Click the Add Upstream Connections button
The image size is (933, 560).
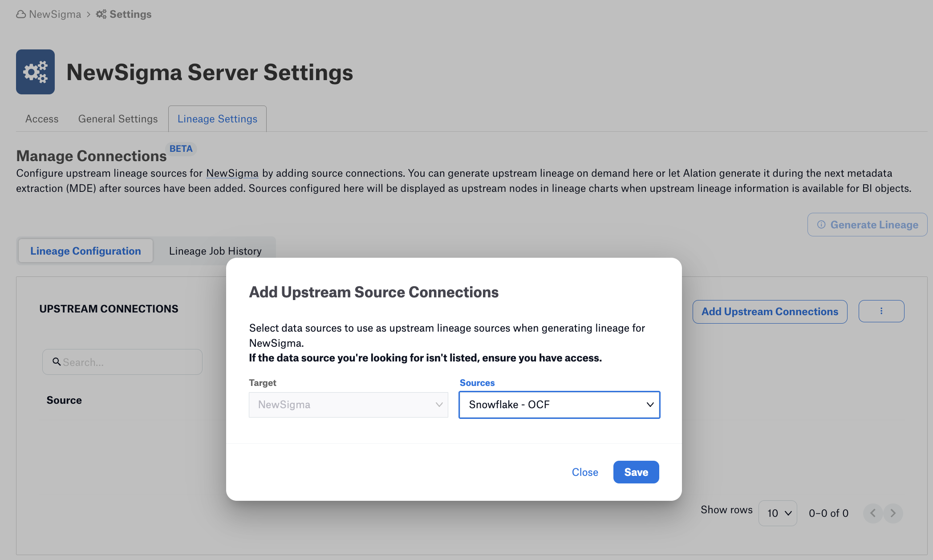770,312
